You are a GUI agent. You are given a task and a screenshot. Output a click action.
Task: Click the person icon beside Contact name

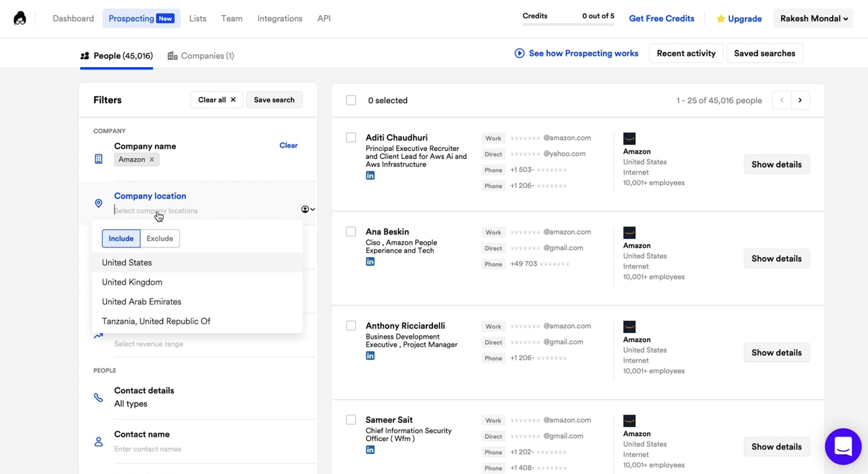pyautogui.click(x=98, y=441)
